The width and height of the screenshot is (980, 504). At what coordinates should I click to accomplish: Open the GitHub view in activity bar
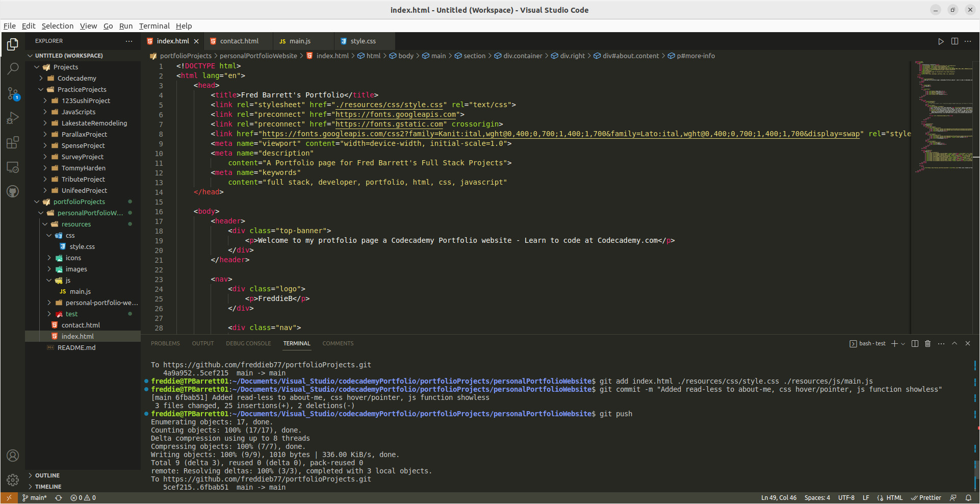click(x=13, y=191)
